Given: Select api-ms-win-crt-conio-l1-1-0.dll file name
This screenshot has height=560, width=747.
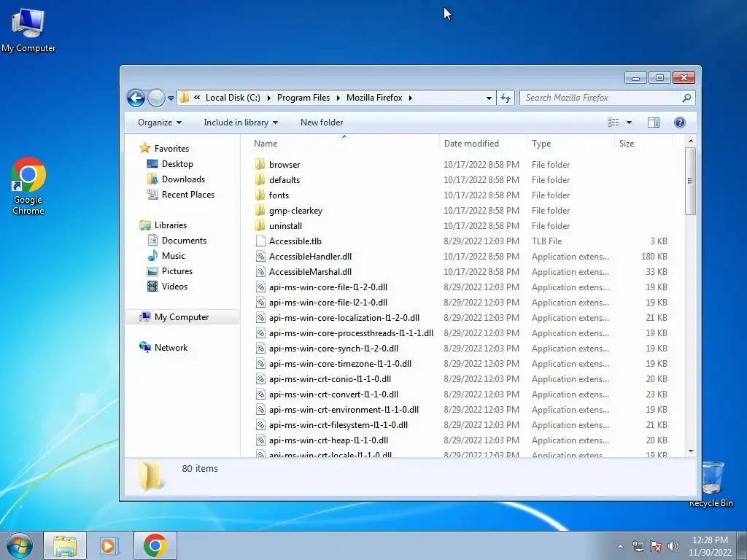Looking at the screenshot, I should point(330,379).
